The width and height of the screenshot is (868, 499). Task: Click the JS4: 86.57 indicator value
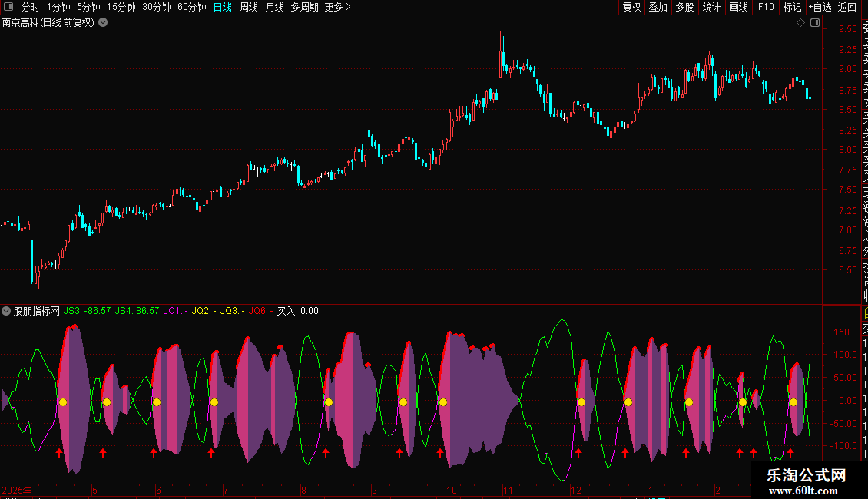[137, 311]
